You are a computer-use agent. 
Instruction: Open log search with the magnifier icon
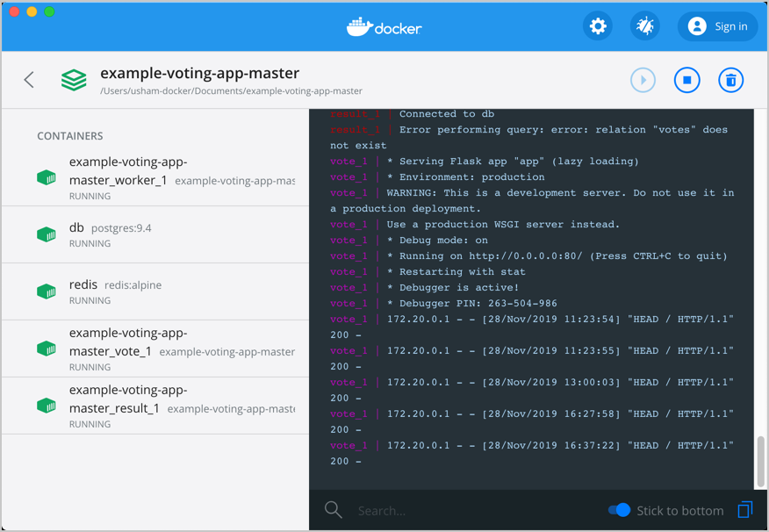pos(334,509)
